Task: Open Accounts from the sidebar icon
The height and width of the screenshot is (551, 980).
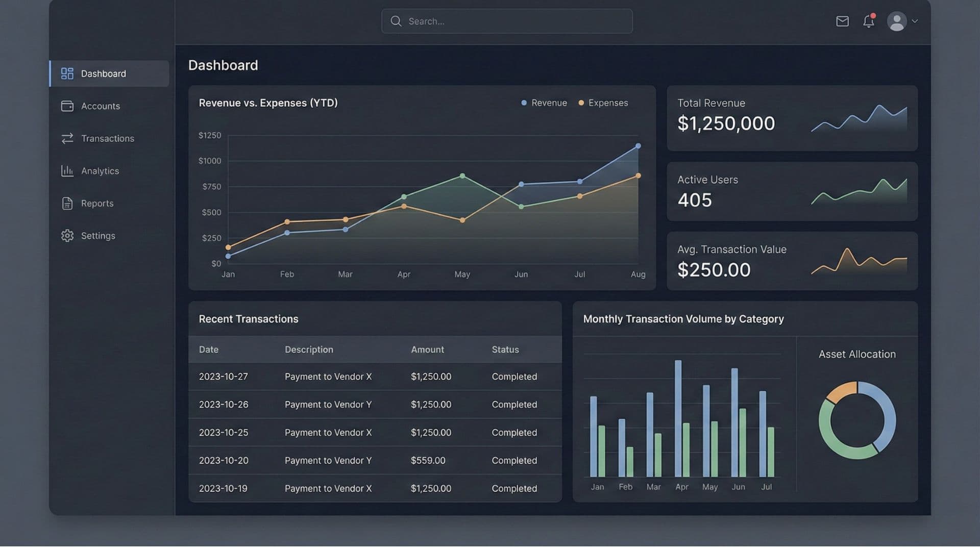Action: (x=67, y=106)
